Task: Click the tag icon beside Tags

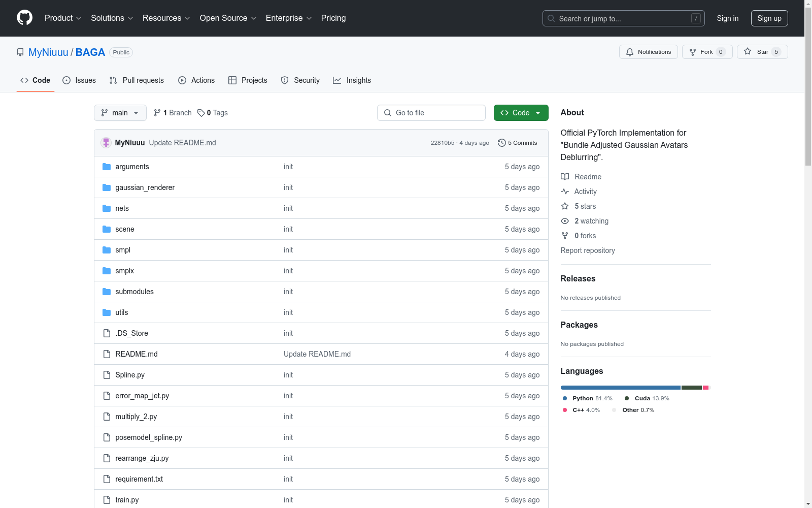Action: (x=201, y=113)
